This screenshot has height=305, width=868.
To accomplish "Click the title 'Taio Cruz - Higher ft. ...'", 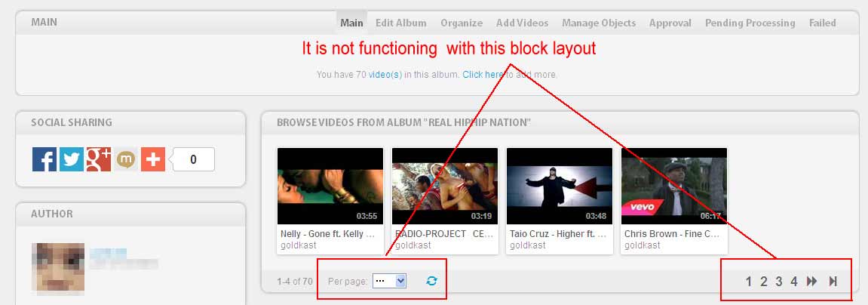I will point(559,234).
